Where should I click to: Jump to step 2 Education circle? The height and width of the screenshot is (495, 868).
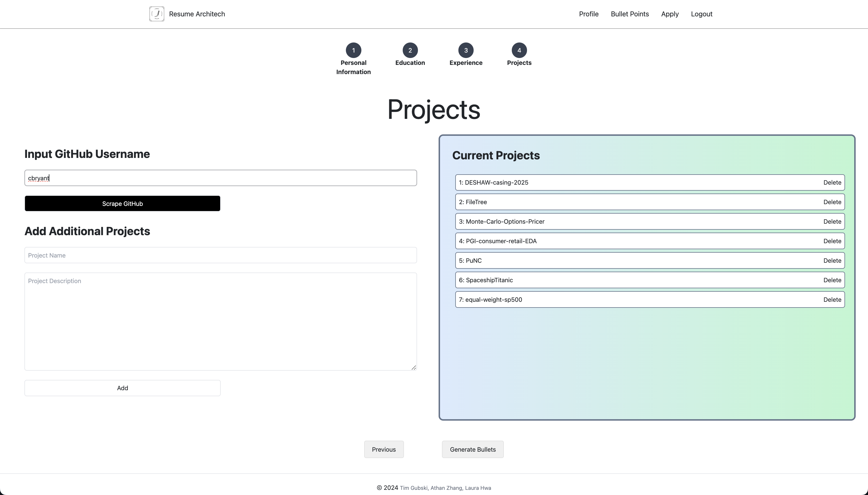[410, 50]
